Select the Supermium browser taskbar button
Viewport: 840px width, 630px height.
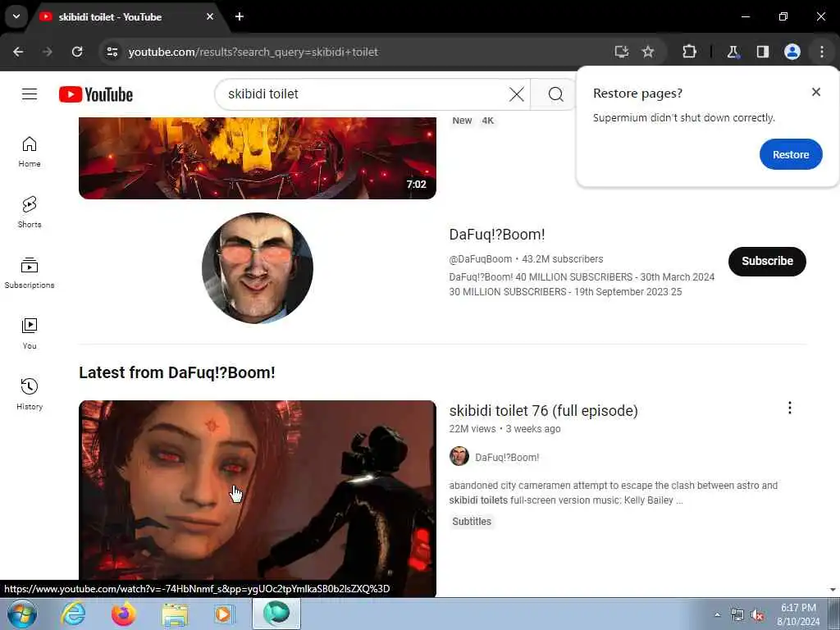276,614
